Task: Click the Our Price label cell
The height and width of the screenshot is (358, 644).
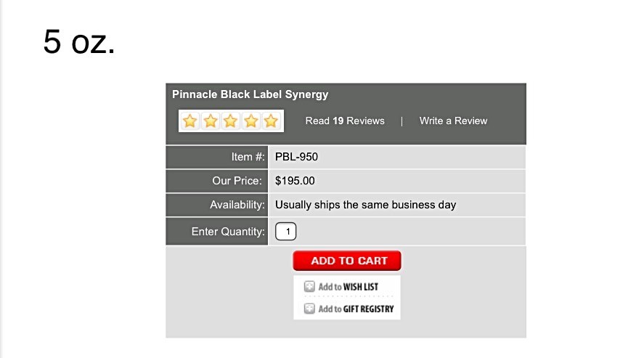Action: (217, 181)
